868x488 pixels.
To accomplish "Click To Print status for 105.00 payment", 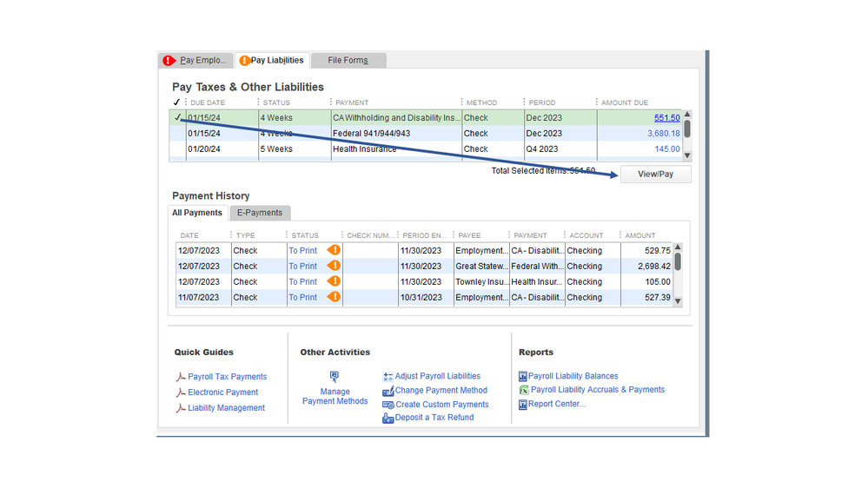I will pyautogui.click(x=303, y=281).
